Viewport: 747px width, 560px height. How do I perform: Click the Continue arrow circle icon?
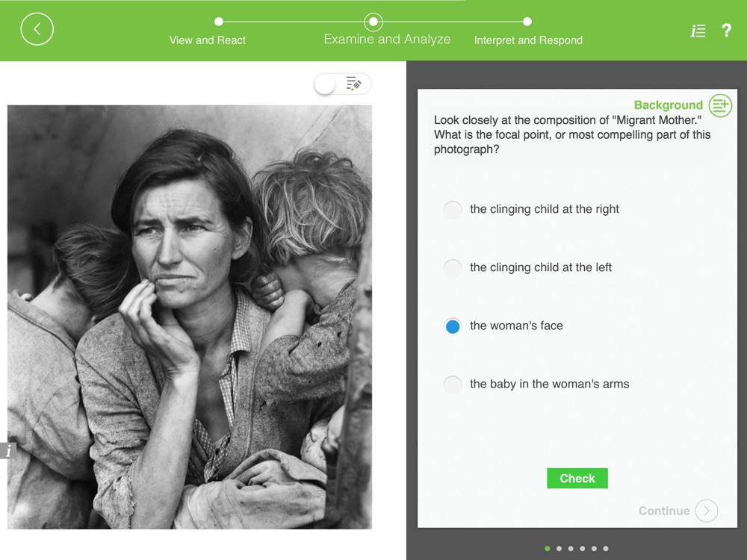tap(707, 511)
